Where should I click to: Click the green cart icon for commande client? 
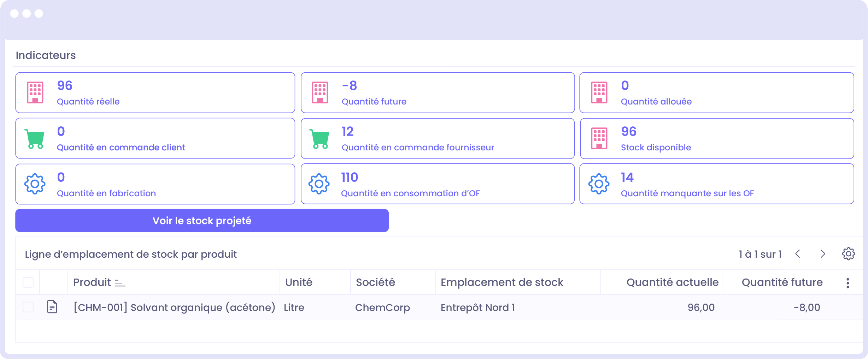point(34,139)
